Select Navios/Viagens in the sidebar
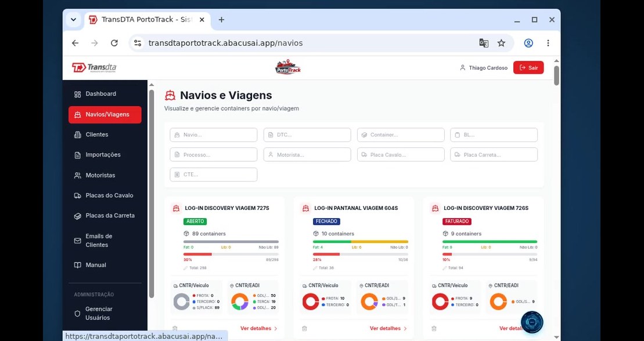This screenshot has height=341, width=644. (x=105, y=114)
